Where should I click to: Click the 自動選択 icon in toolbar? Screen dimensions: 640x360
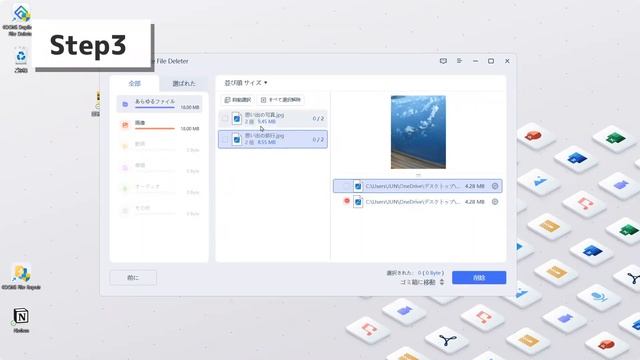coord(227,100)
